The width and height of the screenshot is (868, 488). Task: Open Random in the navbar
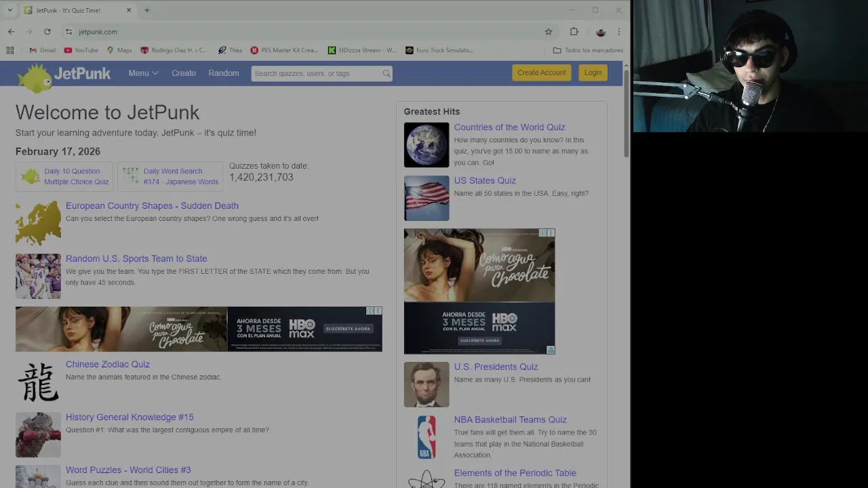click(x=224, y=73)
